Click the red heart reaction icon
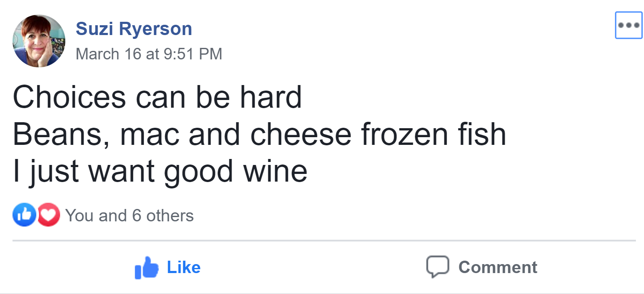This screenshot has height=294, width=644. (x=49, y=215)
